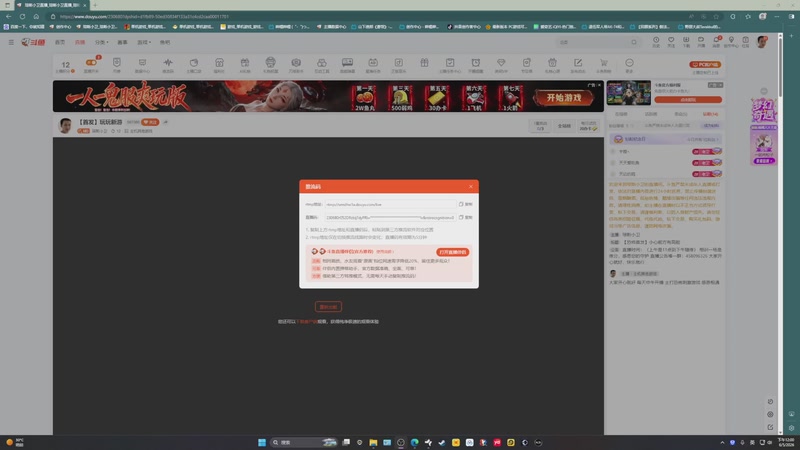Click the orange open broadcast companion button

[453, 252]
